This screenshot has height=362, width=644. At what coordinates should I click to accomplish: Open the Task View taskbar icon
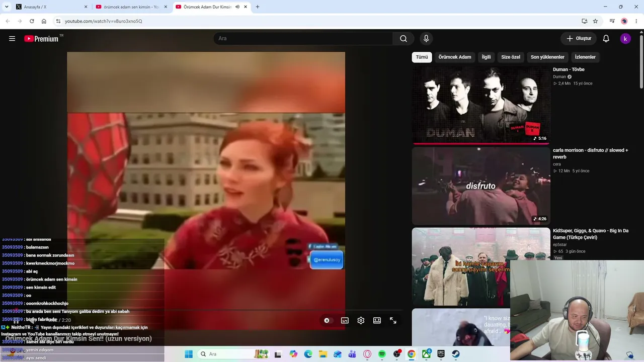tap(278, 354)
